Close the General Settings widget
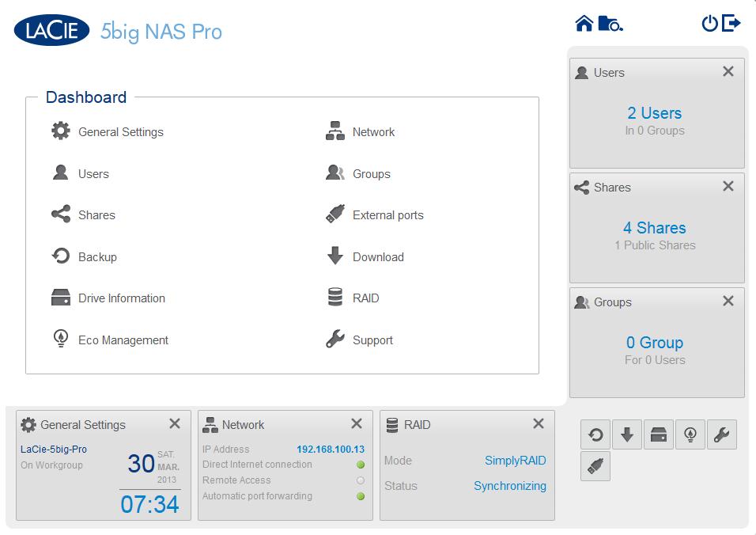Screen dimensions: 756x535 tap(175, 423)
